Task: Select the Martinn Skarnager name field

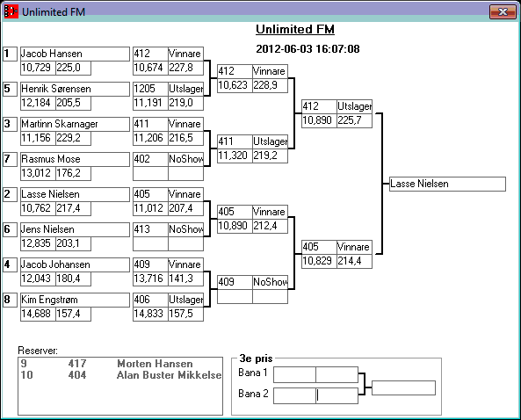Action: tap(75, 124)
